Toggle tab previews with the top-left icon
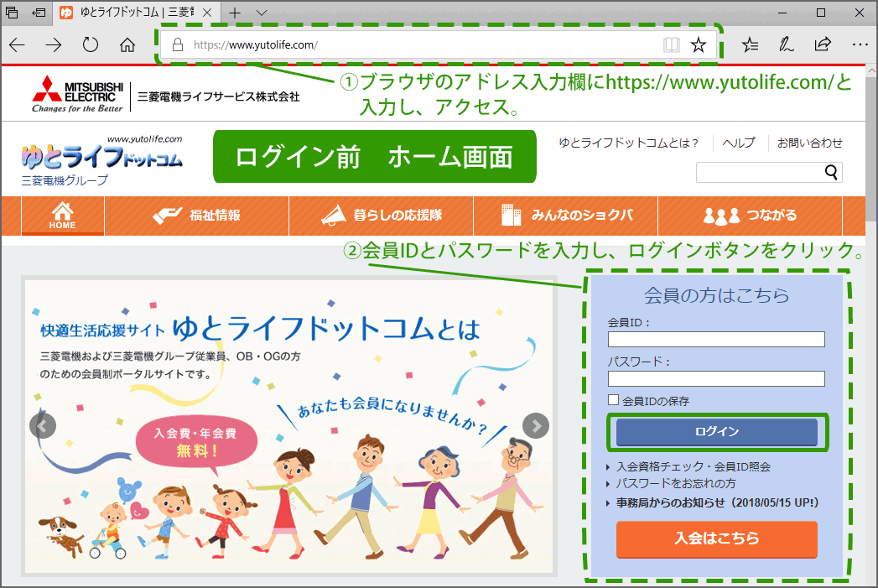878x588 pixels. [10, 13]
